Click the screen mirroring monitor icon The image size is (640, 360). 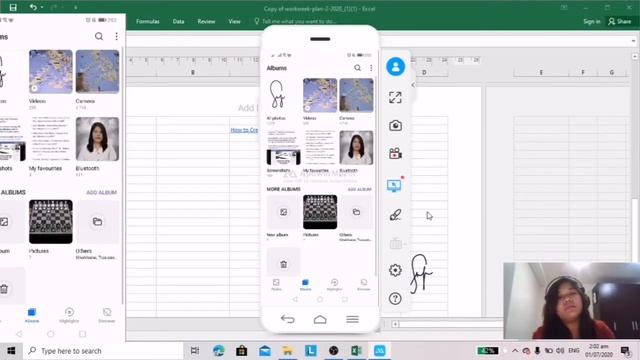394,186
